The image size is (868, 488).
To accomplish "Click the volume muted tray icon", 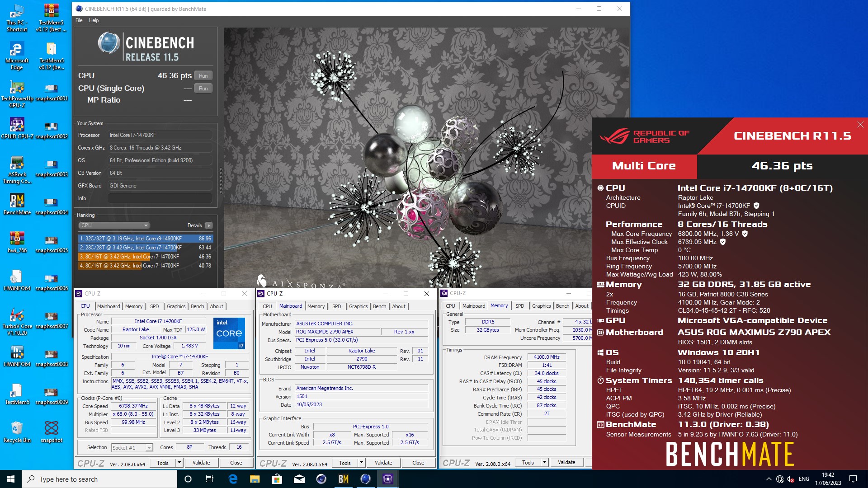I will click(790, 479).
